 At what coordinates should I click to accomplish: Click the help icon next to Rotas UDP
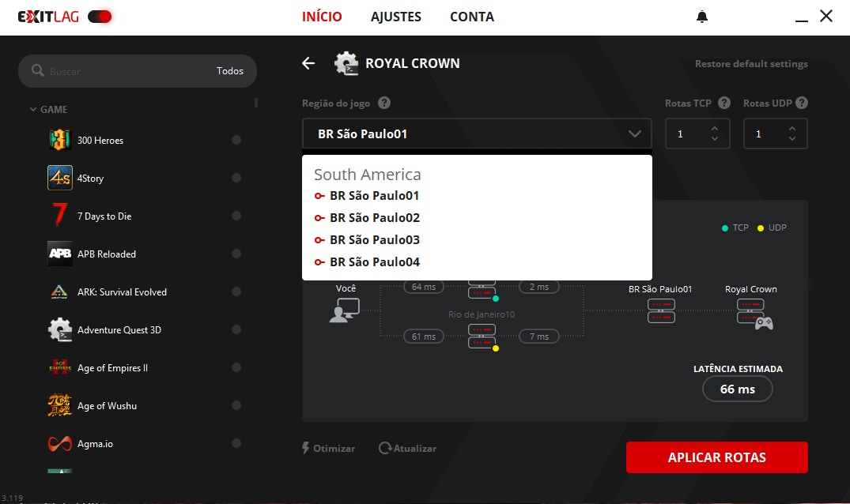point(802,103)
